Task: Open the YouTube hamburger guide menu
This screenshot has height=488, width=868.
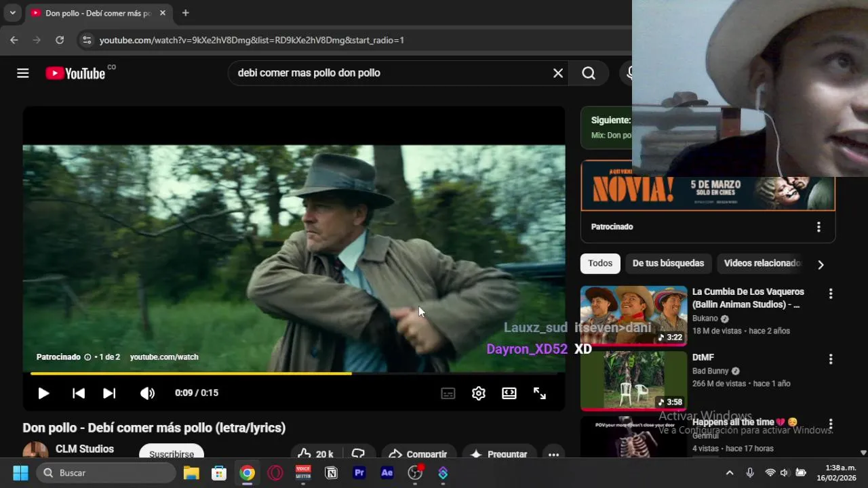Action: 23,73
